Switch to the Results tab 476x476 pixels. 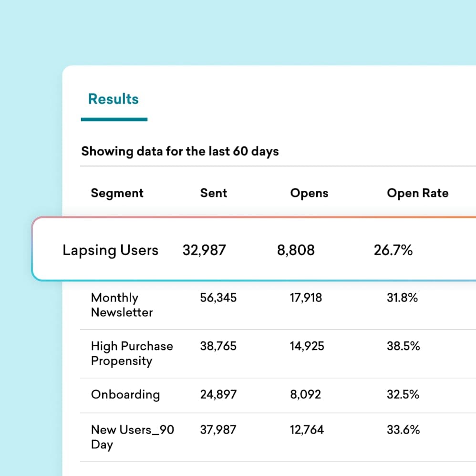[113, 99]
